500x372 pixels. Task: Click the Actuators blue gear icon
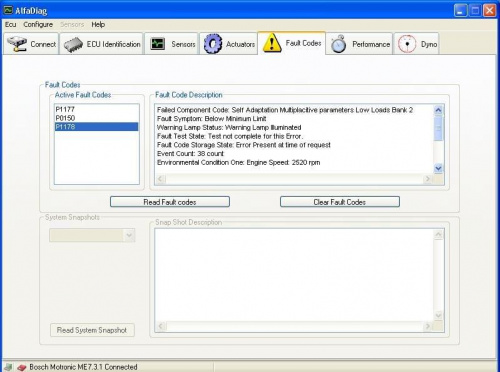coord(213,44)
